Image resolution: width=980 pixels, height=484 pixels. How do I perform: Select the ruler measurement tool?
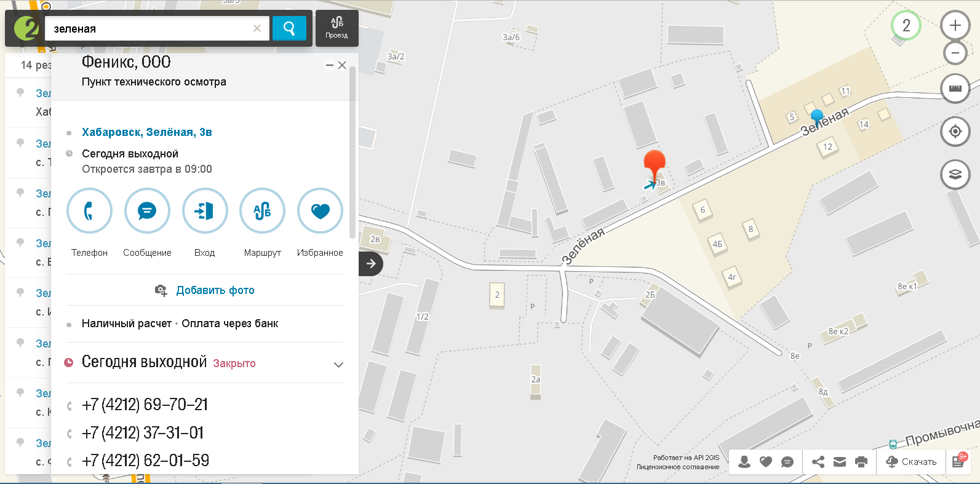(x=955, y=89)
